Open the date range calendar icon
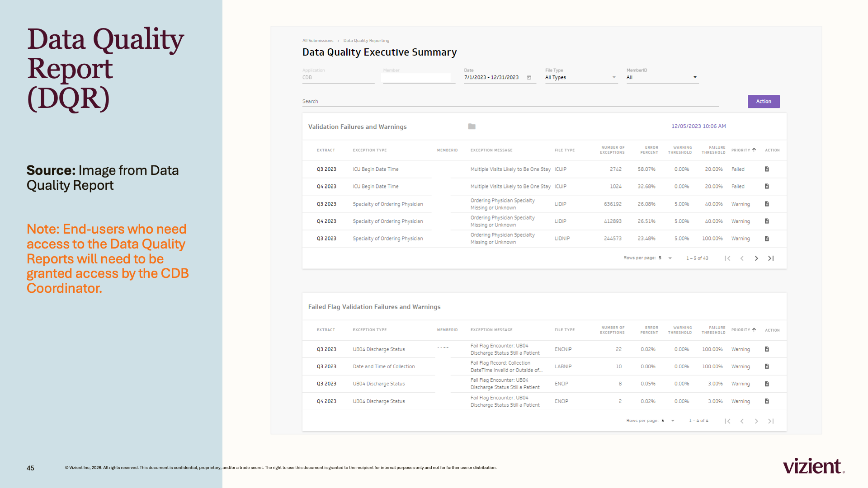868x488 pixels. click(529, 78)
